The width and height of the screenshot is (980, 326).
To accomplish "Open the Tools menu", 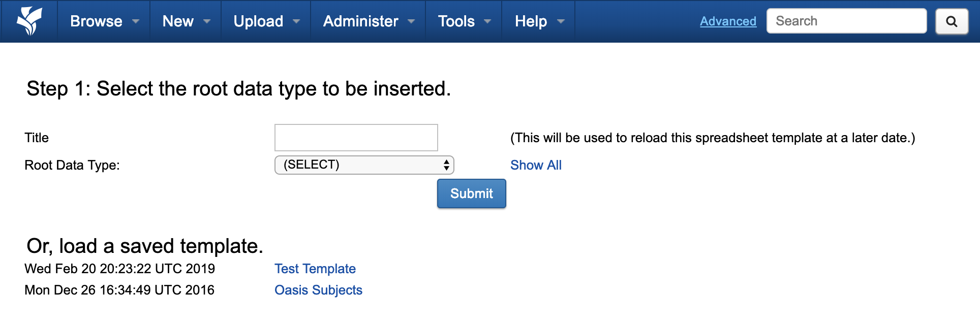I will pyautogui.click(x=456, y=21).
